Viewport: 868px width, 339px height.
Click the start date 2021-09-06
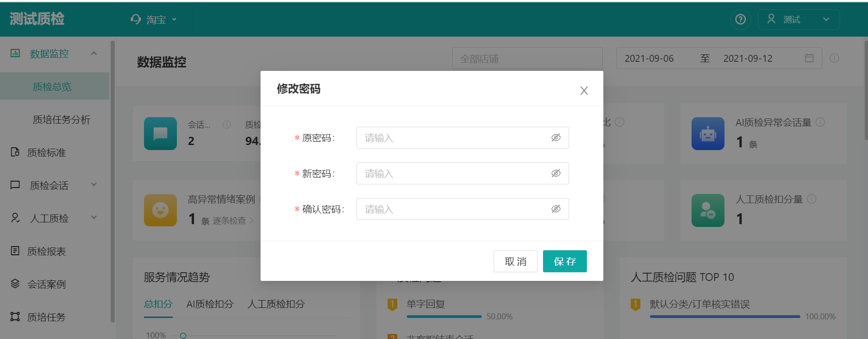click(x=649, y=59)
